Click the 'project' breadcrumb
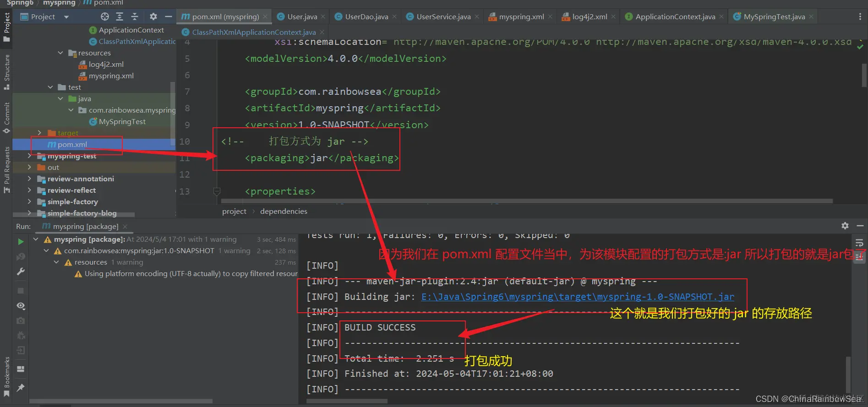The height and width of the screenshot is (407, 868). click(234, 211)
